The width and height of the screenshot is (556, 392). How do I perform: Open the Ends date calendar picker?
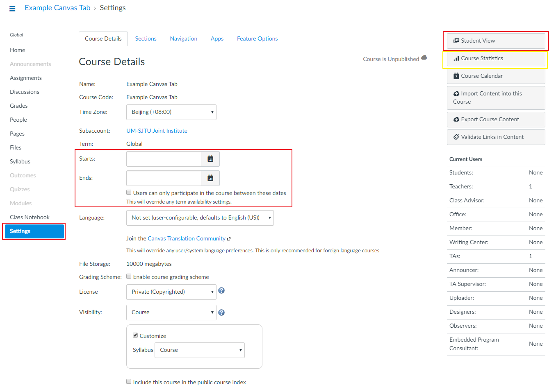pyautogui.click(x=210, y=178)
